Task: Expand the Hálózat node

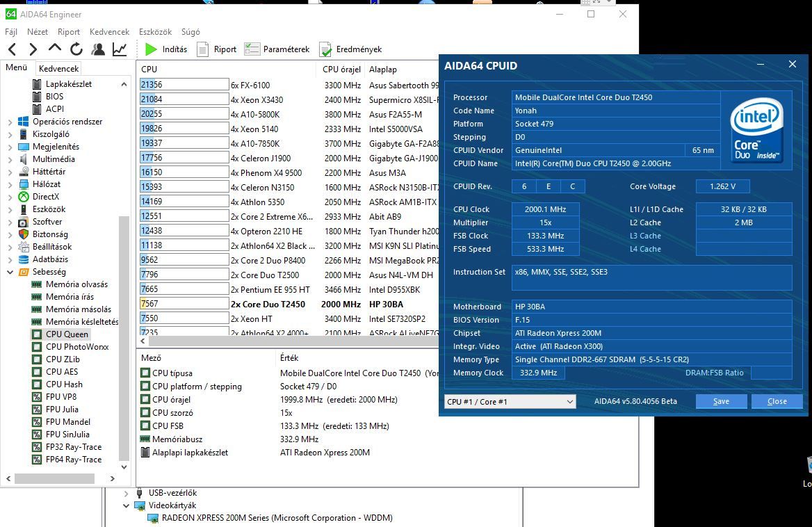Action: pyautogui.click(x=10, y=184)
